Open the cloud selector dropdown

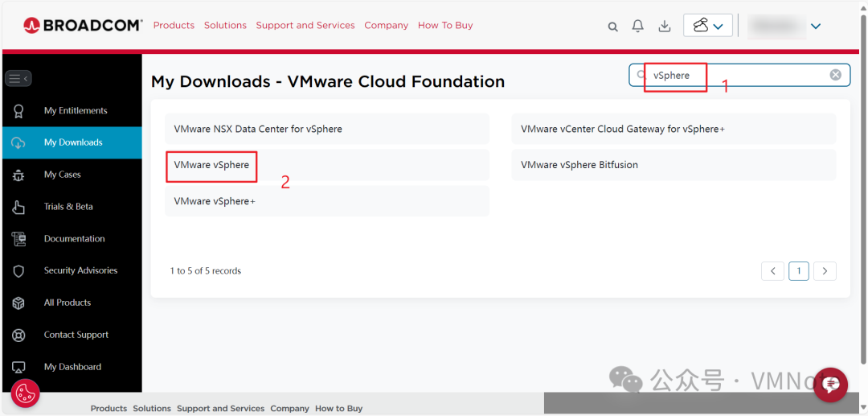(x=708, y=26)
